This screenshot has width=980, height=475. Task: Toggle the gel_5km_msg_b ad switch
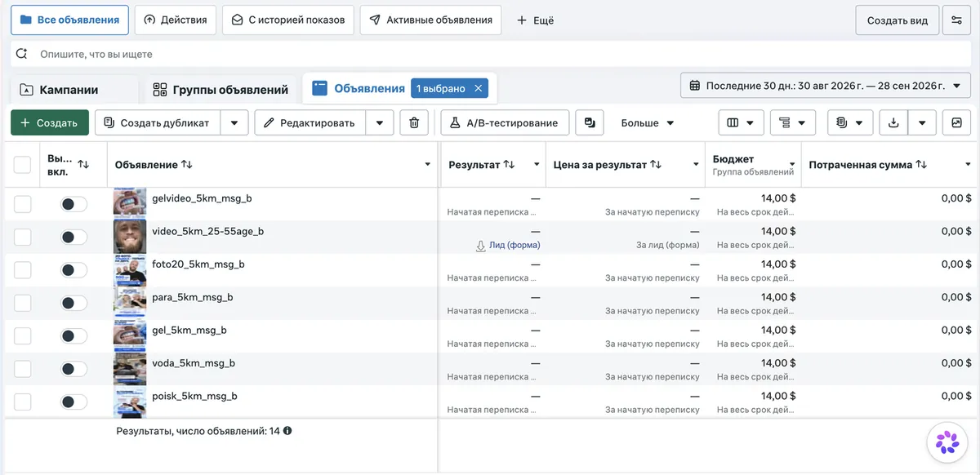73,335
